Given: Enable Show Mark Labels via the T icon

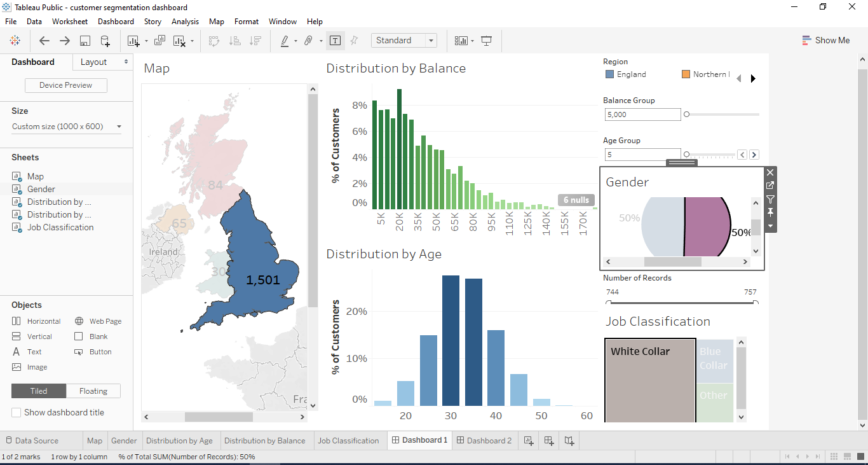Looking at the screenshot, I should [336, 40].
